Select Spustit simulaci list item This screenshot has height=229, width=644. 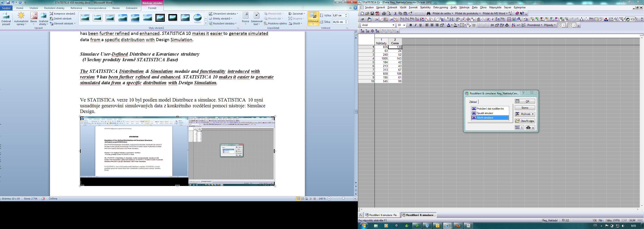(490, 113)
